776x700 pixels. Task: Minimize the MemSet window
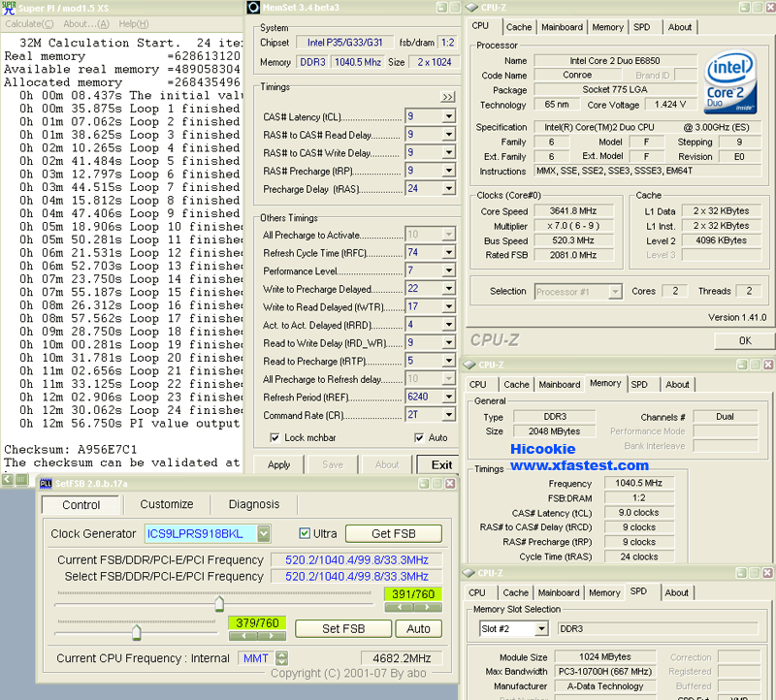tap(442, 8)
